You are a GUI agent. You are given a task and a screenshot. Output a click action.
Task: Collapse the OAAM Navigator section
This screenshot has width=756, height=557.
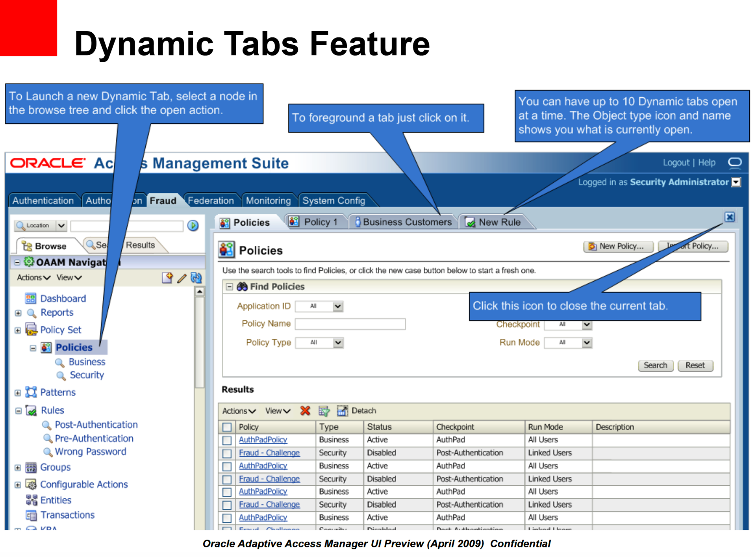point(17,262)
